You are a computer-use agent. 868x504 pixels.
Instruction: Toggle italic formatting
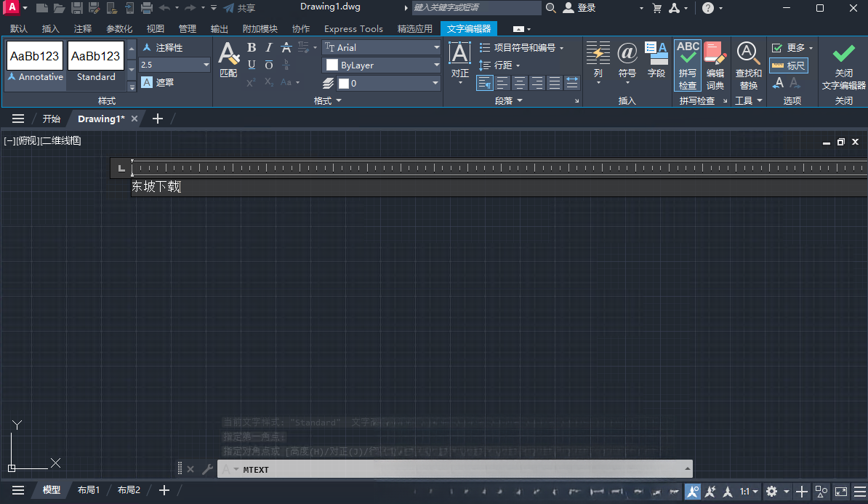[269, 47]
